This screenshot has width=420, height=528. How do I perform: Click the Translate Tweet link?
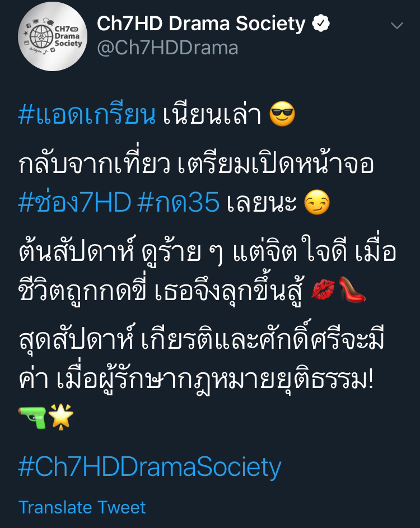click(x=82, y=507)
